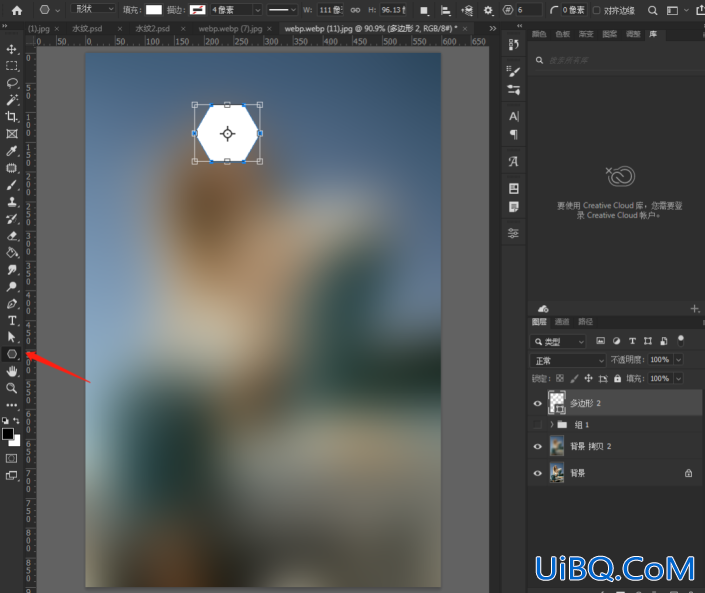Toggle Quick Mask mode
This screenshot has width=705, height=593.
pyautogui.click(x=12, y=458)
